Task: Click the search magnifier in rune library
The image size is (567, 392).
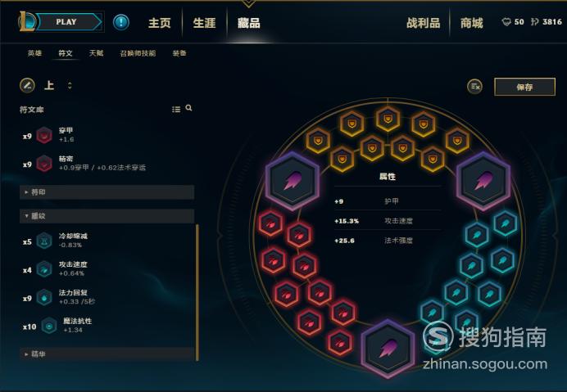Action: coord(188,108)
